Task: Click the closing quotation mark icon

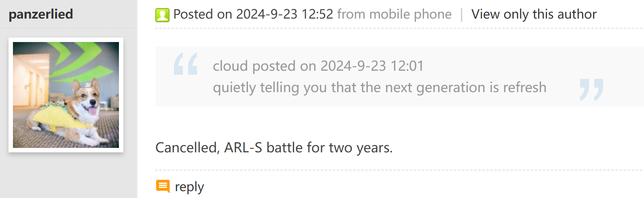Action: coord(591,89)
